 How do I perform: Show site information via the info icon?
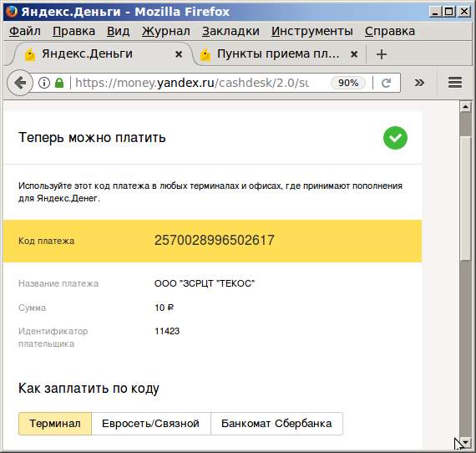pos(44,83)
